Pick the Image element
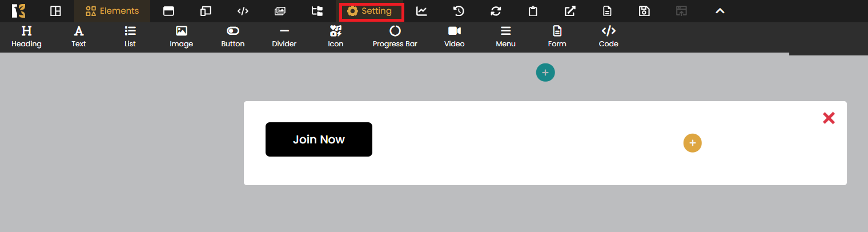This screenshot has width=868, height=232. [181, 37]
